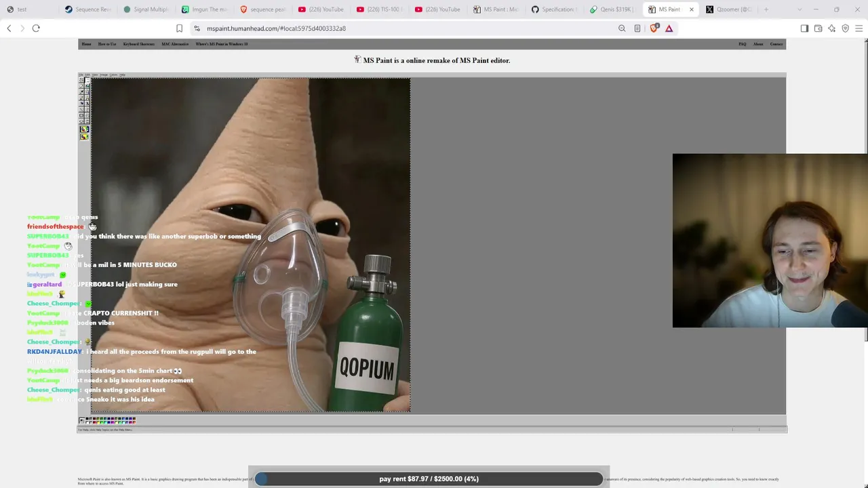Image resolution: width=868 pixels, height=488 pixels.
Task: Select the rectangular Select tool in Paint
Action: [87, 80]
